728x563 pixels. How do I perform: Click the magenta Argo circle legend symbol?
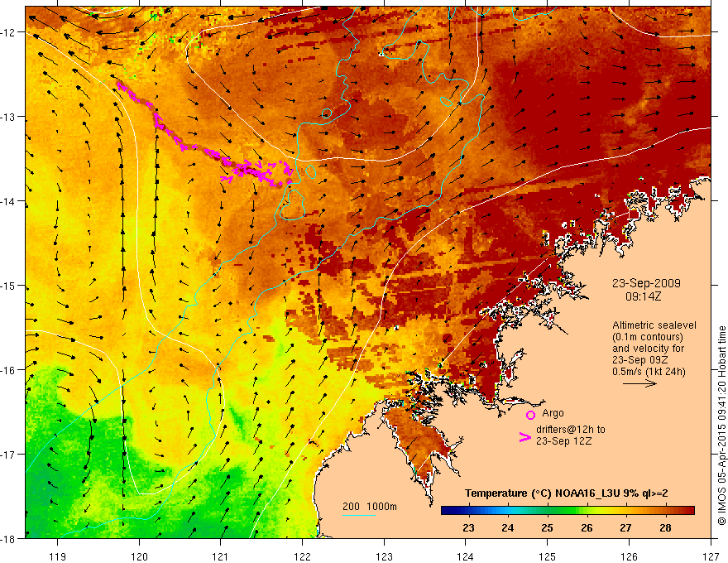pos(530,415)
